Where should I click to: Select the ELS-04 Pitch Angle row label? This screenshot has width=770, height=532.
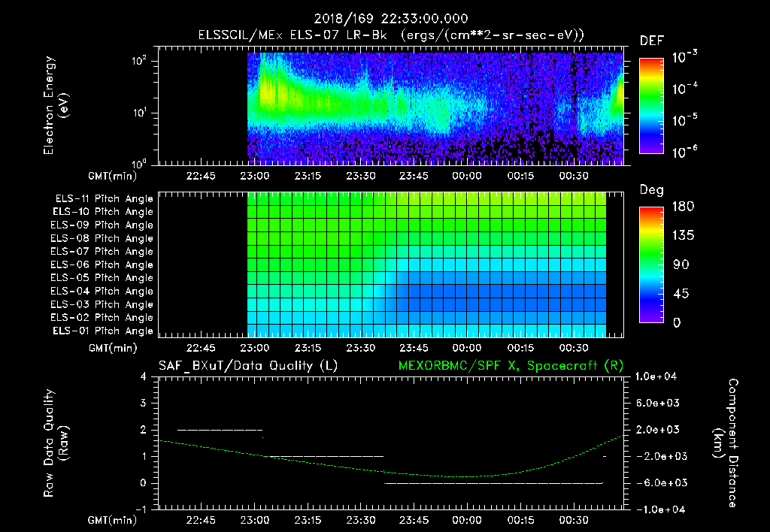(102, 291)
